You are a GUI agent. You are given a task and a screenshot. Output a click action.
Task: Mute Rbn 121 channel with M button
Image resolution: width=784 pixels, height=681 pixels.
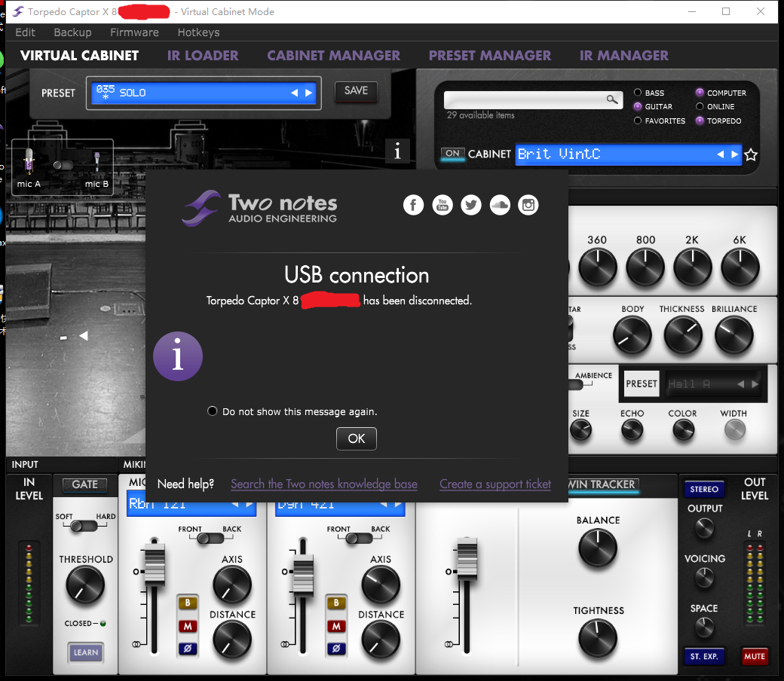[188, 626]
